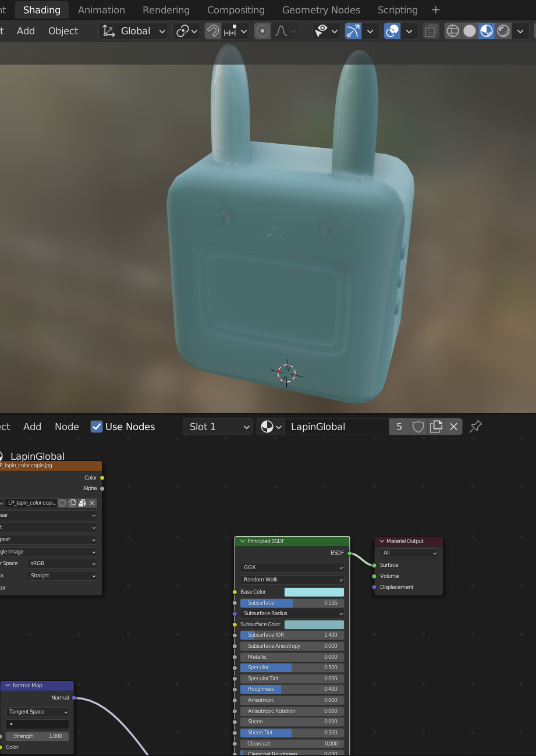This screenshot has height=756, width=536.
Task: Open the Tangent Space dropdown on Normal Map
Action: click(37, 712)
